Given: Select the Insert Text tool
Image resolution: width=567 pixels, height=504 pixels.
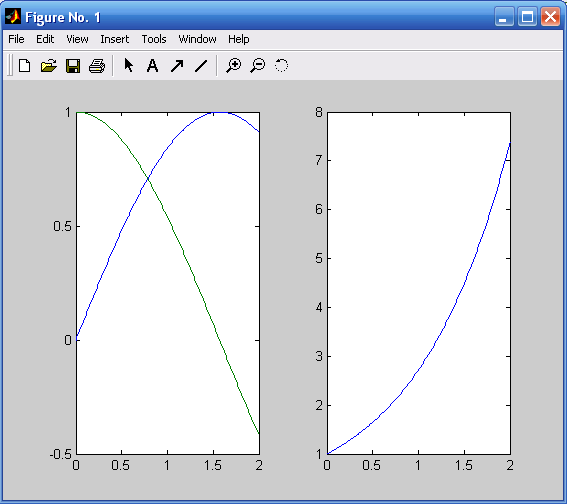Looking at the screenshot, I should [153, 66].
